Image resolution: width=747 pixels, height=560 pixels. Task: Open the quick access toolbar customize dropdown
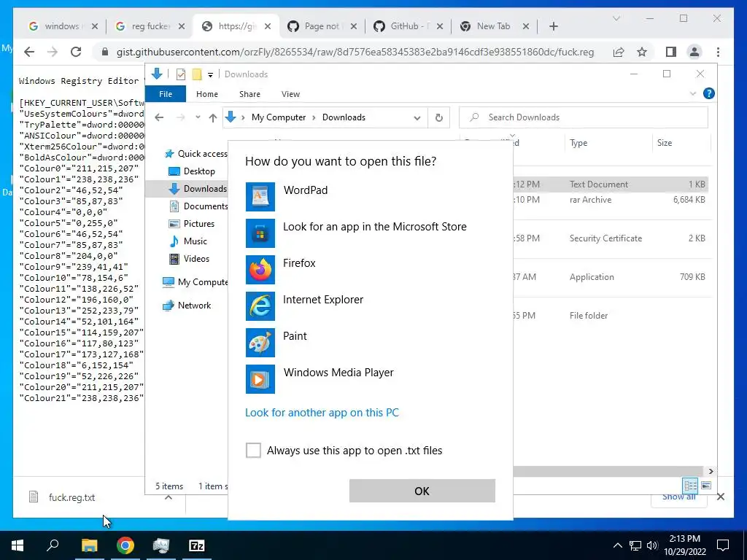[210, 75]
